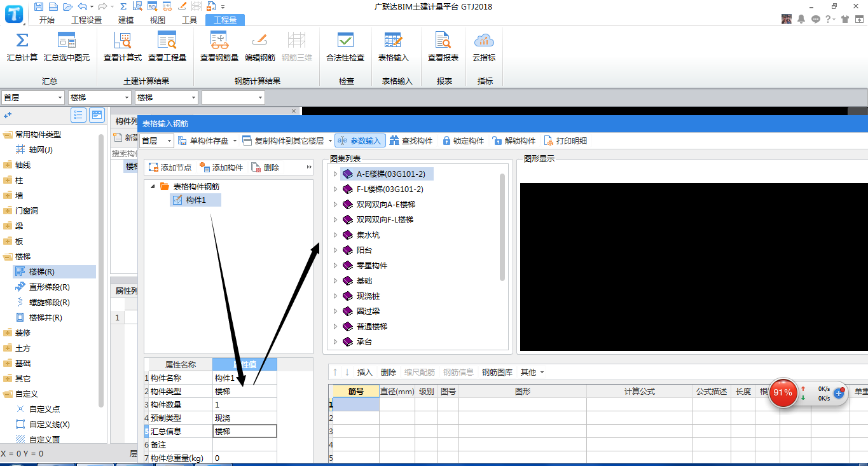Click the undo arrow in quick access bar

[x=83, y=6]
